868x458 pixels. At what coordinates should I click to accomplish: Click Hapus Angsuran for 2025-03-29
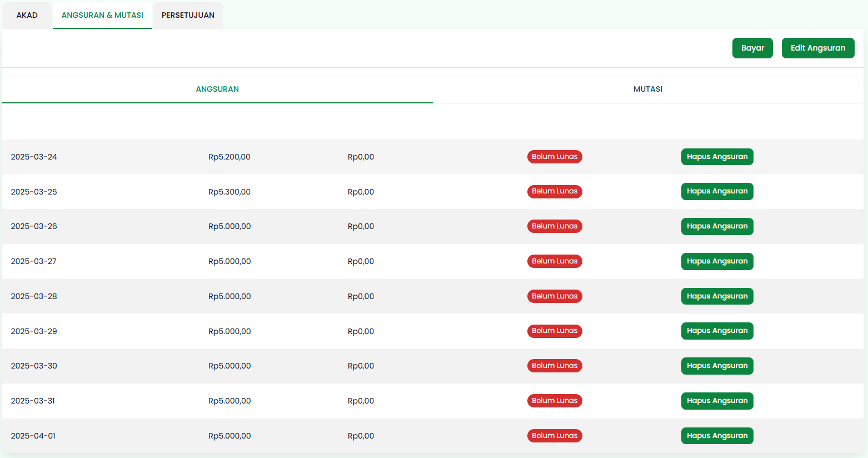[x=717, y=331]
